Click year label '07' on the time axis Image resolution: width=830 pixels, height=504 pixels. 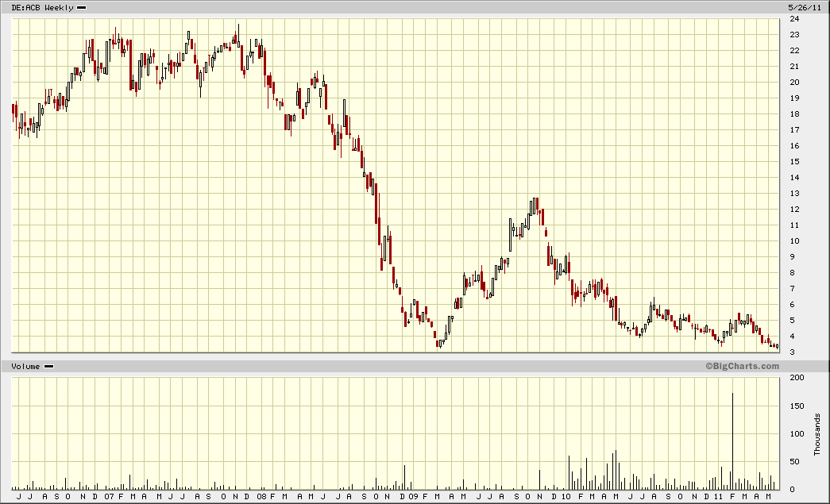[109, 497]
